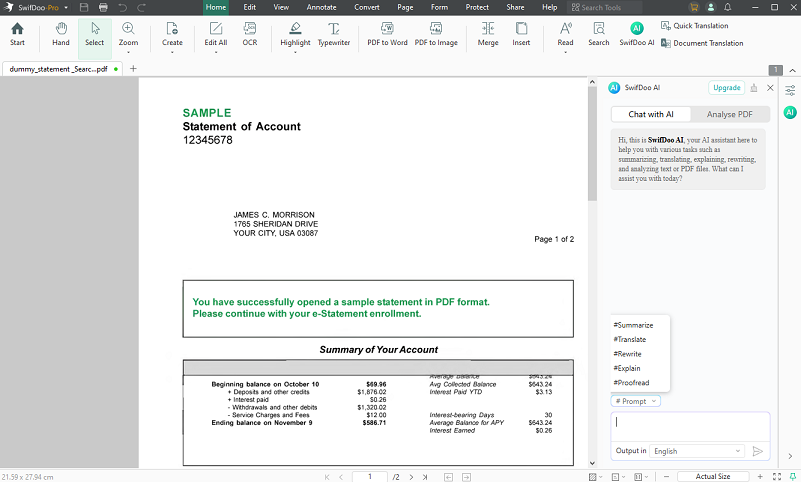Zoom in with the plus button
Image resolution: width=801 pixels, height=482 pixels.
760,477
